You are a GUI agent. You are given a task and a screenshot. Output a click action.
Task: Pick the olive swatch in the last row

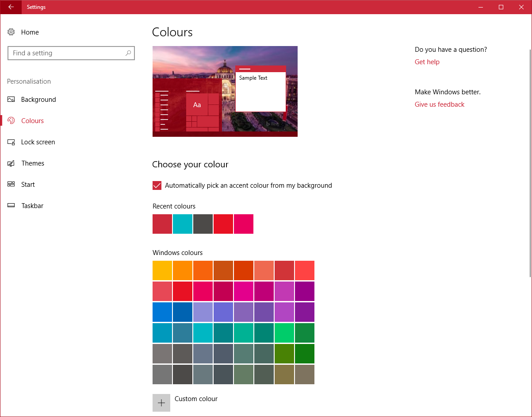[x=284, y=375]
